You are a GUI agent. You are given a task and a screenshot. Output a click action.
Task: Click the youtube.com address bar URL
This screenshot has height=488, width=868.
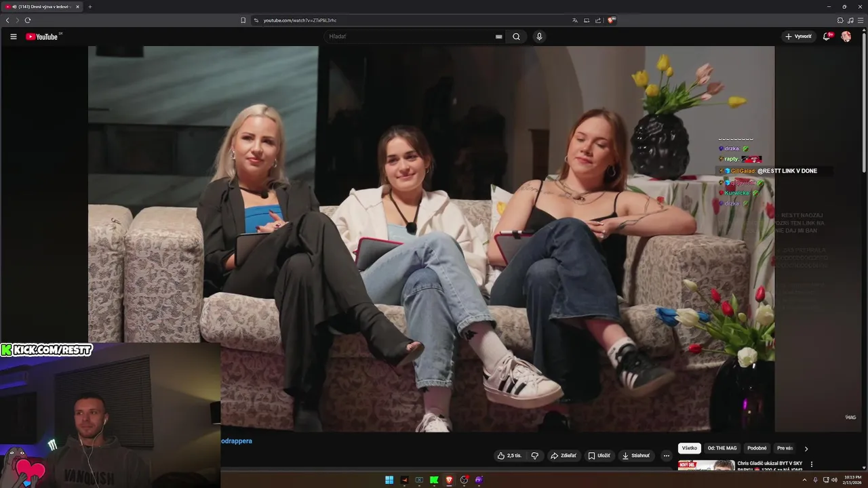point(300,20)
